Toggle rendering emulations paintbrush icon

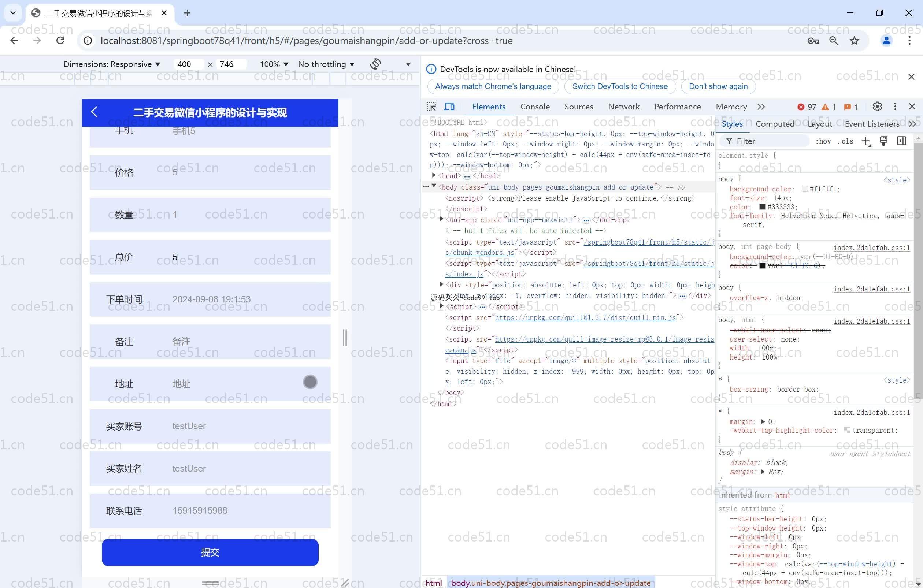tap(883, 141)
